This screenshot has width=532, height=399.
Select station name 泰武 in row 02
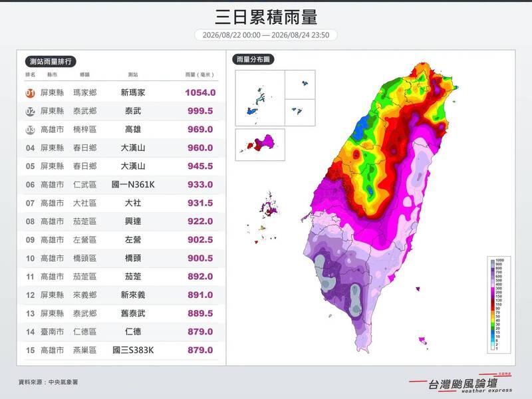[x=132, y=111]
